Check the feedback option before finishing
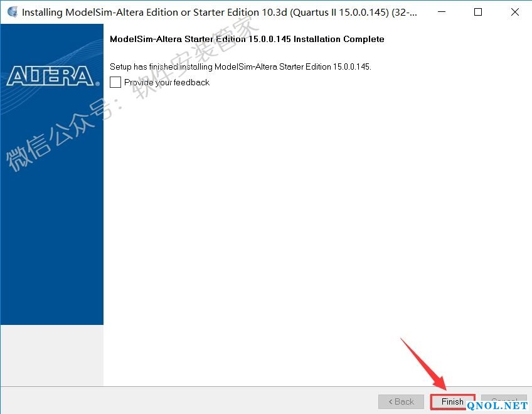 (114, 82)
